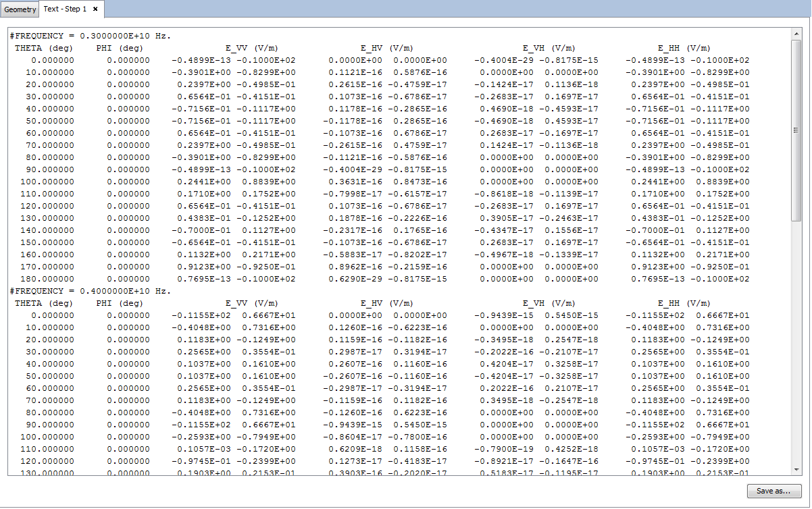Switch to the Geometry tab
The width and height of the screenshot is (812, 509).
(19, 9)
